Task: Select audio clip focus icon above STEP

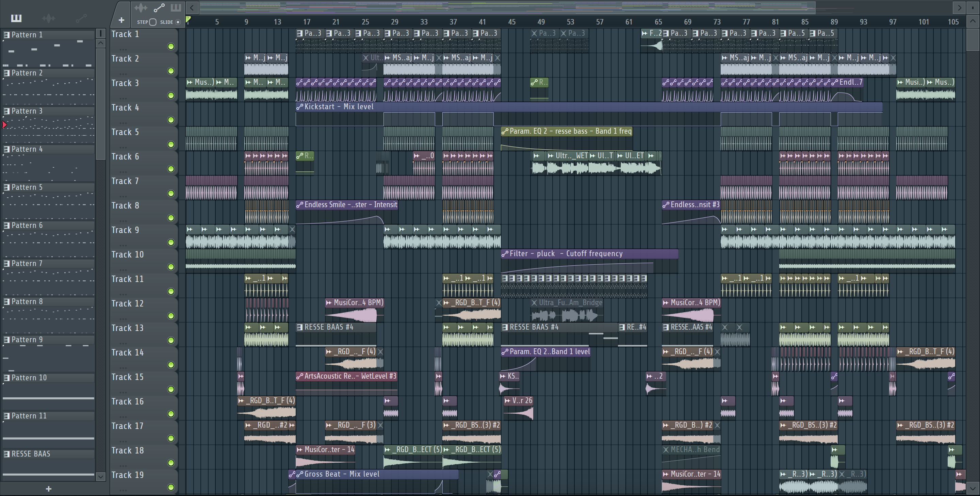Action: (x=141, y=7)
